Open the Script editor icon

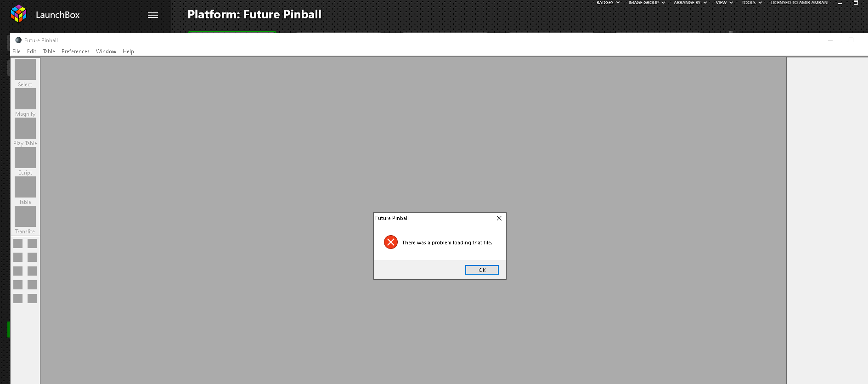point(25,158)
